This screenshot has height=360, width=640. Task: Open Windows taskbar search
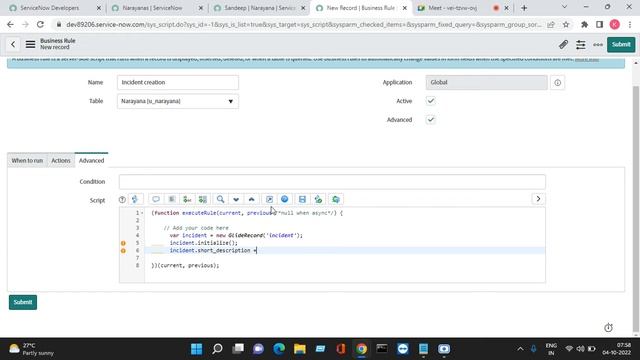click(x=217, y=349)
